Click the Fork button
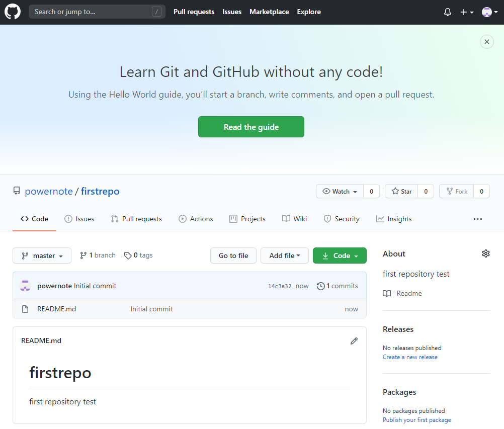This screenshot has height=429, width=504. (x=456, y=191)
